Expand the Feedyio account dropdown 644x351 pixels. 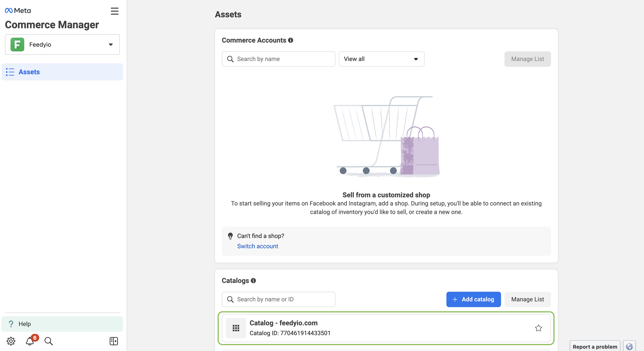tap(62, 45)
